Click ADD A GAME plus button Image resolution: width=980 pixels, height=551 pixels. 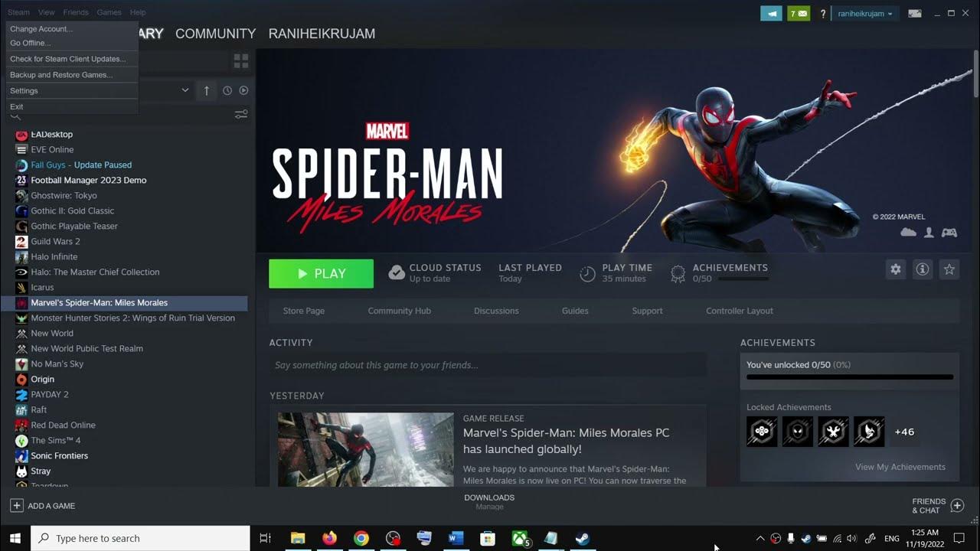[x=17, y=506]
